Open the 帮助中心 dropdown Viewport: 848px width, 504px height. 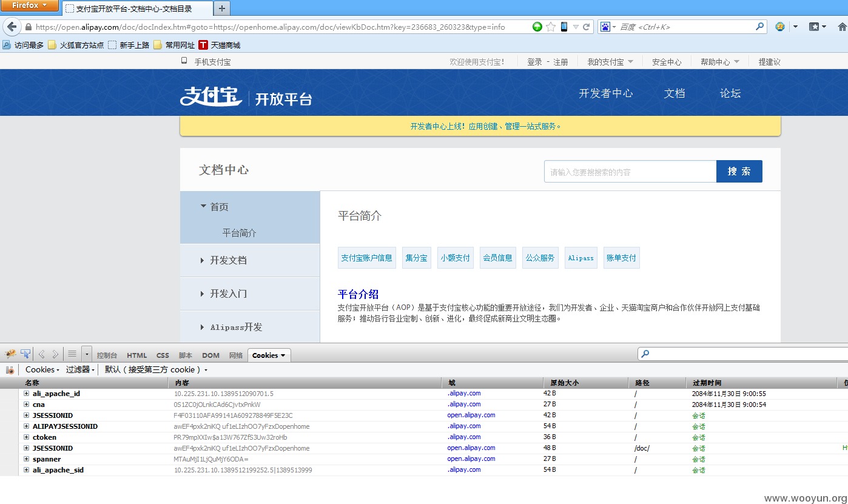click(720, 62)
